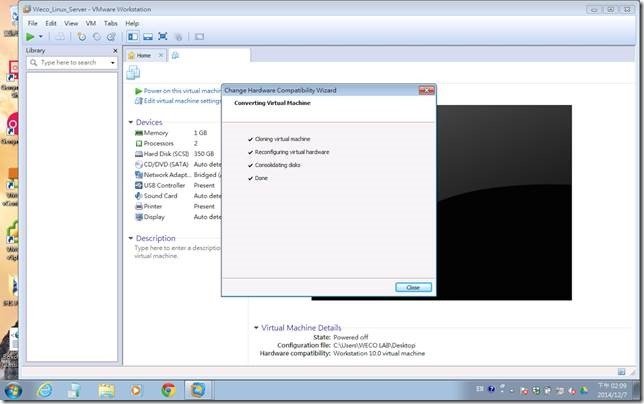Click the Workstation 10.0 hardware compatibility value

click(x=379, y=354)
